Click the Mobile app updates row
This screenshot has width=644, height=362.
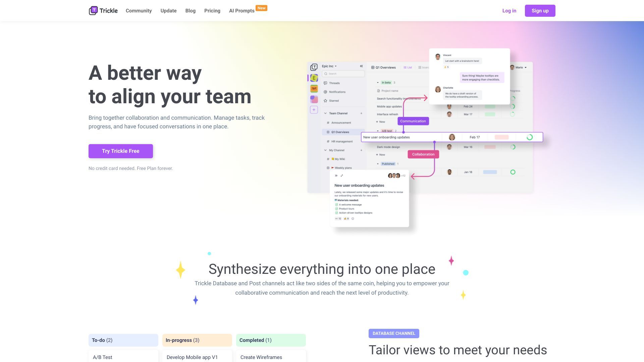tap(389, 107)
